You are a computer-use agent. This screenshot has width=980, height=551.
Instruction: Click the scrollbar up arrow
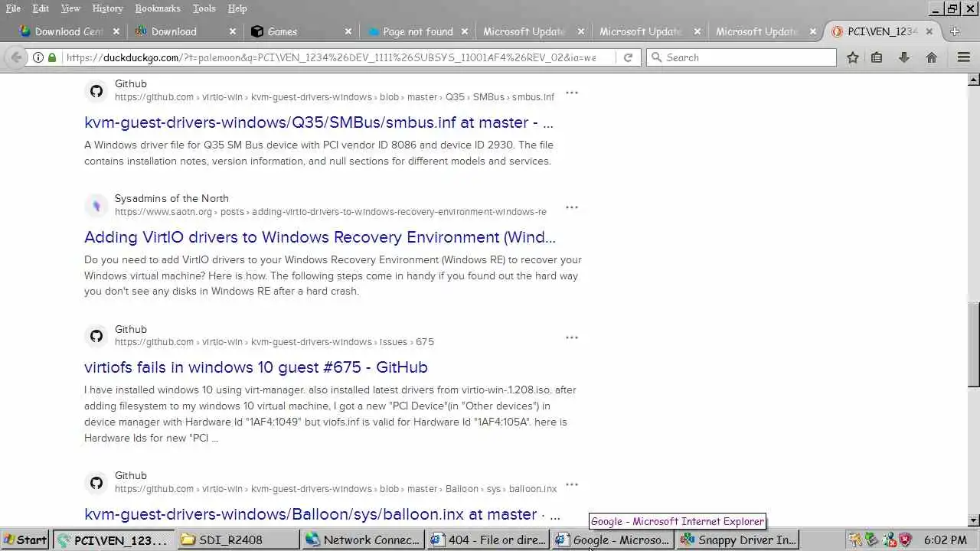click(974, 80)
